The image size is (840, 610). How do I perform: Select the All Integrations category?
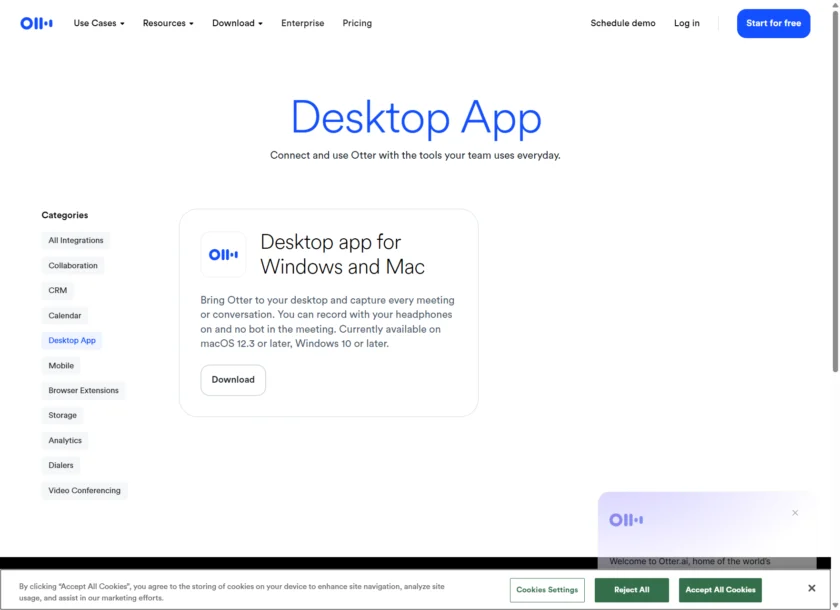76,240
